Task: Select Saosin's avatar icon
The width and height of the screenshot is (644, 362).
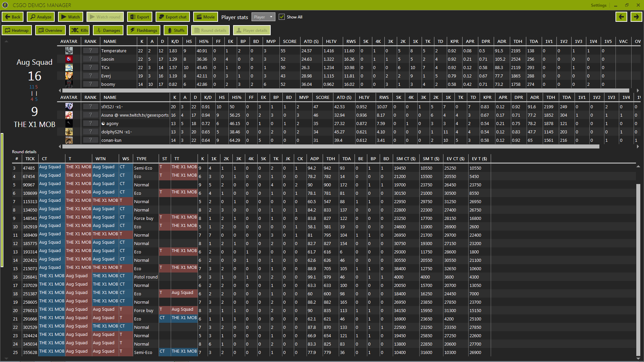Action: pyautogui.click(x=69, y=59)
